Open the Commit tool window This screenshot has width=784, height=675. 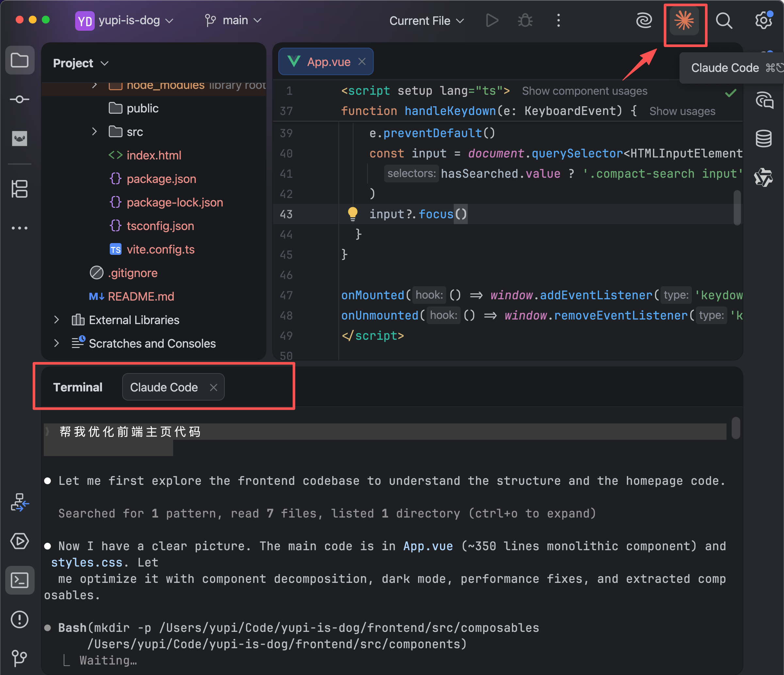(x=20, y=100)
